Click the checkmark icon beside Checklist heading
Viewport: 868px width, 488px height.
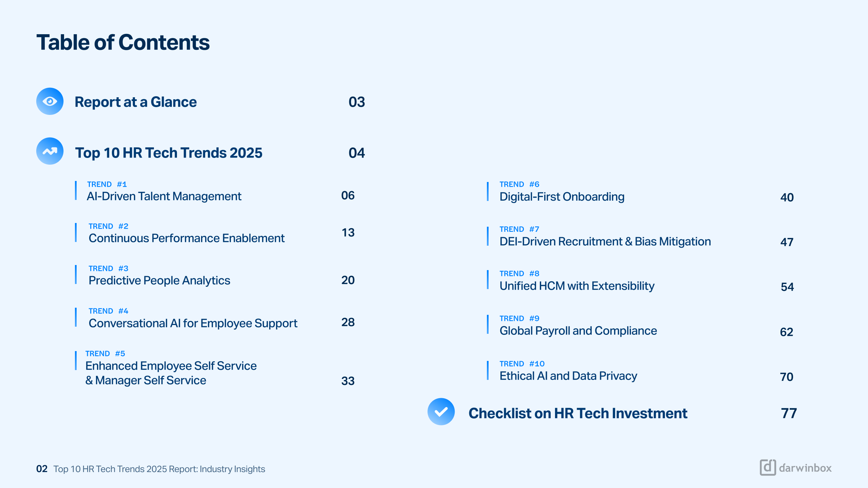[x=441, y=412]
